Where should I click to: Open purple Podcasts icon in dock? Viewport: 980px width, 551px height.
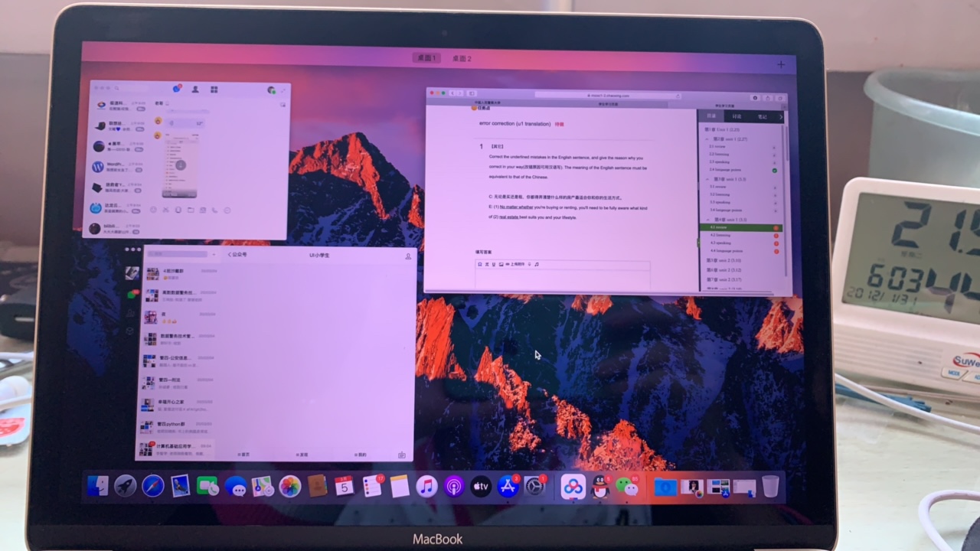454,486
